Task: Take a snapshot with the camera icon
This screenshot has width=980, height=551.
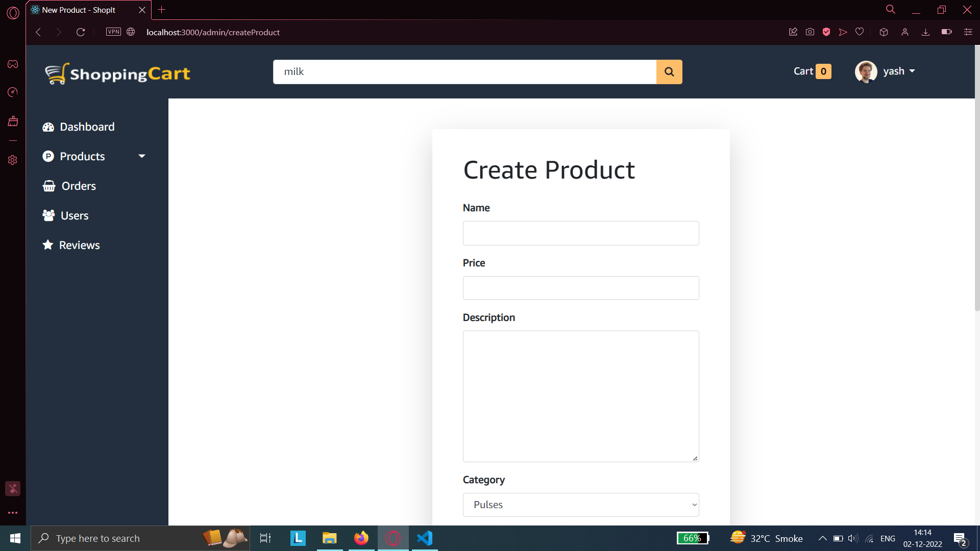Action: (810, 32)
